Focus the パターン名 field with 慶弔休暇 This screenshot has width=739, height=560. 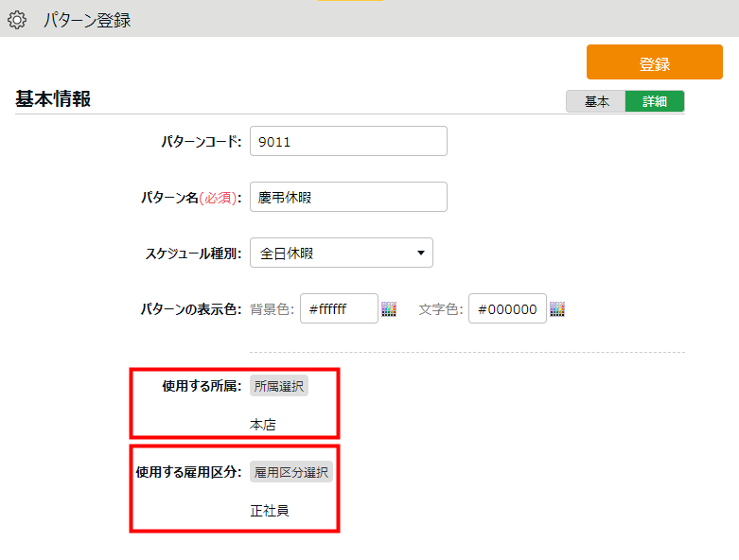coord(348,197)
